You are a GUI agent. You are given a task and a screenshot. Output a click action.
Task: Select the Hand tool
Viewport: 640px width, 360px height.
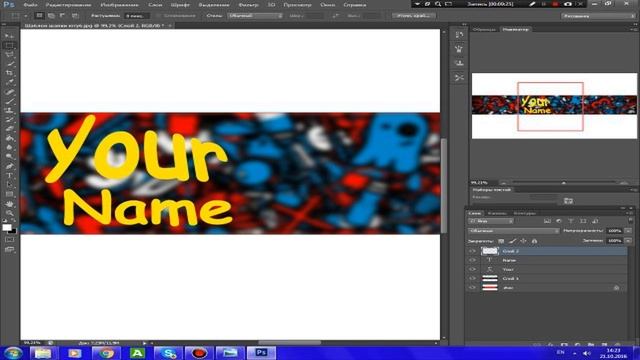click(9, 203)
